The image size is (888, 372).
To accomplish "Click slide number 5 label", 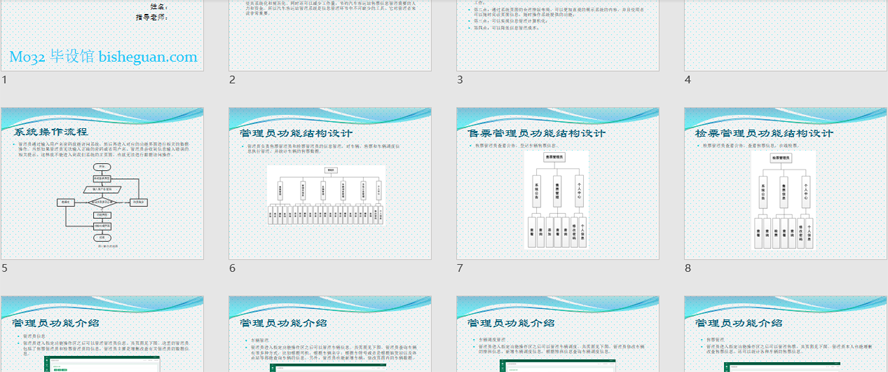I will click(x=5, y=268).
